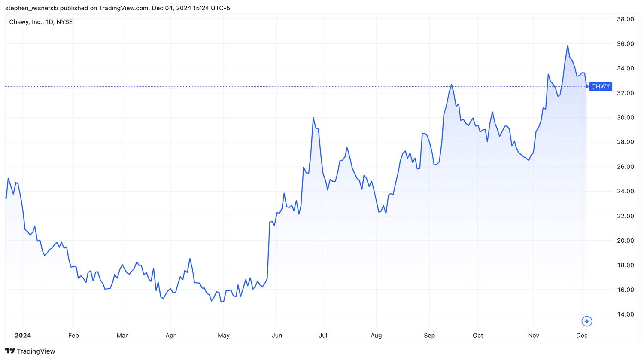Click the May label on time axis
The image size is (644, 360).
tap(224, 335)
